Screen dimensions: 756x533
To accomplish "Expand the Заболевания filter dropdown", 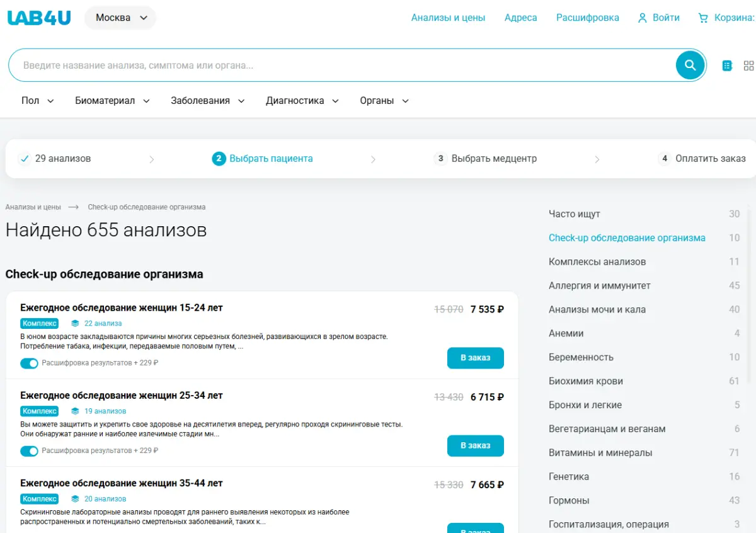I will [x=208, y=101].
